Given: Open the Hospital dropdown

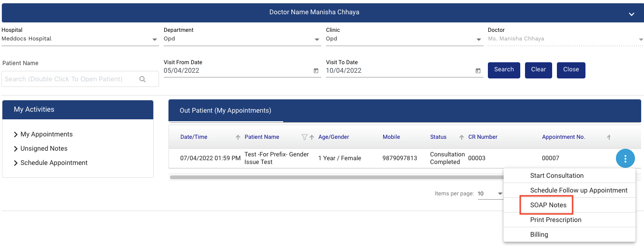Looking at the screenshot, I should tap(80, 39).
